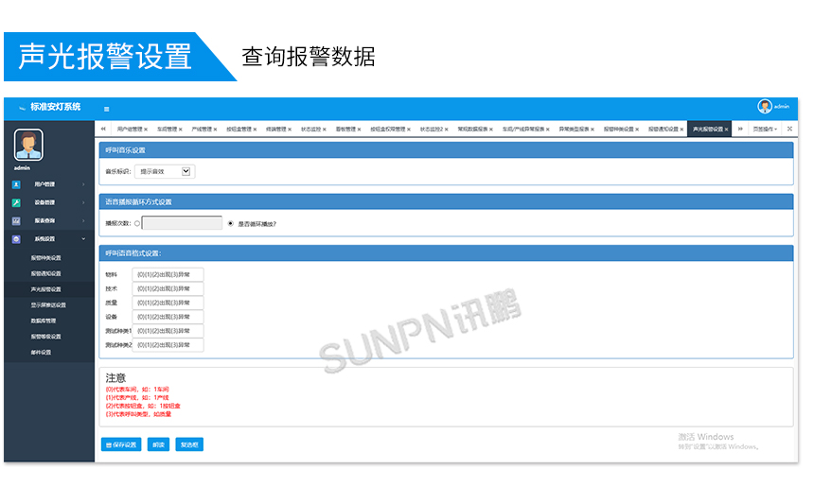Image resolution: width=814 pixels, height=504 pixels.
Task: Click the 用户管理 sidebar icon
Action: pyautogui.click(x=16, y=184)
